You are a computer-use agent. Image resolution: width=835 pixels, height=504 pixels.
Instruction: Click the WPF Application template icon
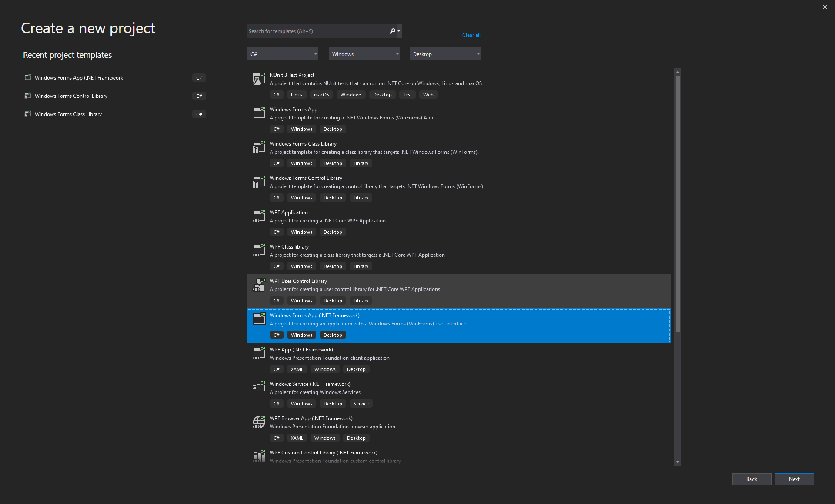pos(259,216)
